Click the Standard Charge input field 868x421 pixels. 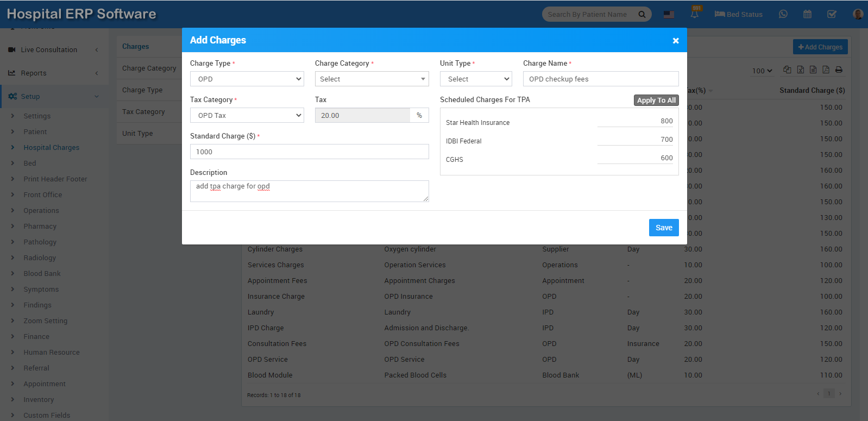point(309,152)
